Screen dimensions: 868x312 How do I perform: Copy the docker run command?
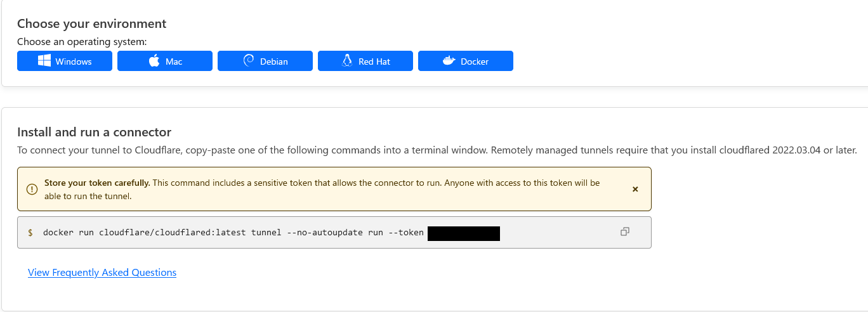625,232
